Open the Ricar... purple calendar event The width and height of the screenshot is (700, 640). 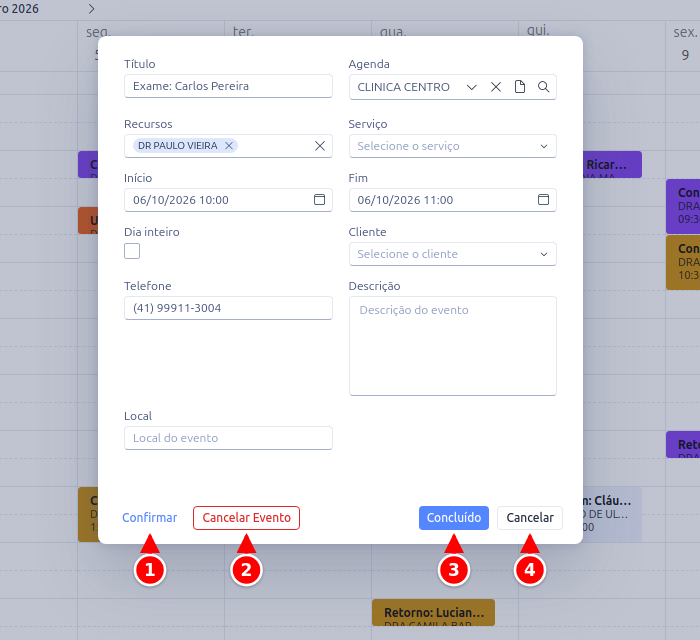coord(612,165)
